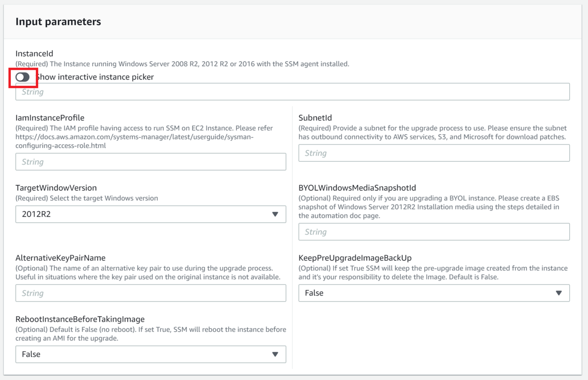Open the TargetWindowVersion 2012R2 dropdown
588x380 pixels.
click(151, 214)
